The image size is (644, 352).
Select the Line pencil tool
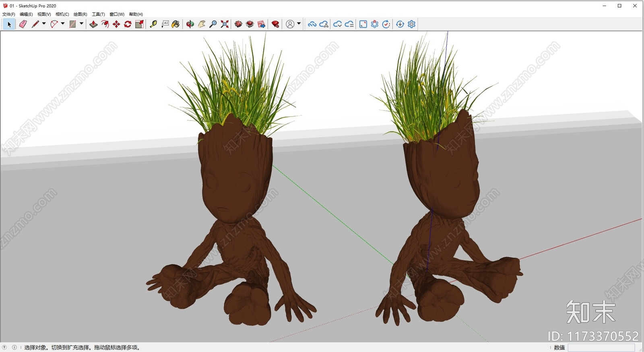point(35,25)
